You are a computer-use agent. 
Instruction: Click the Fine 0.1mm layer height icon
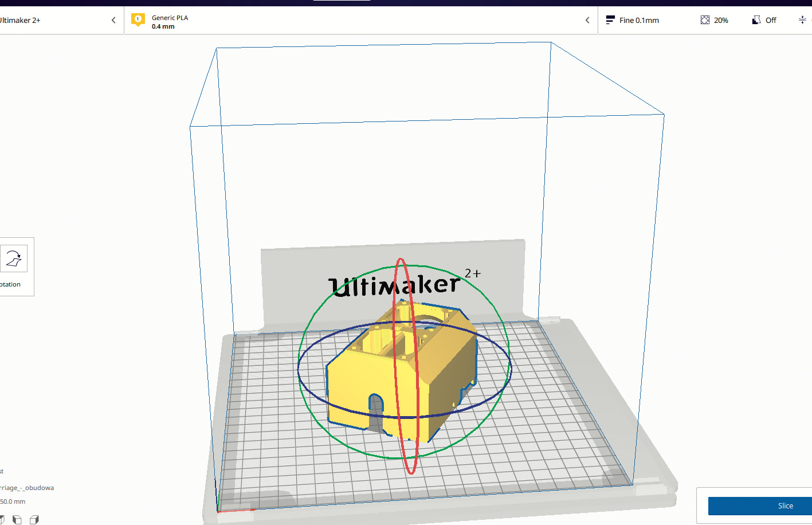pos(610,20)
